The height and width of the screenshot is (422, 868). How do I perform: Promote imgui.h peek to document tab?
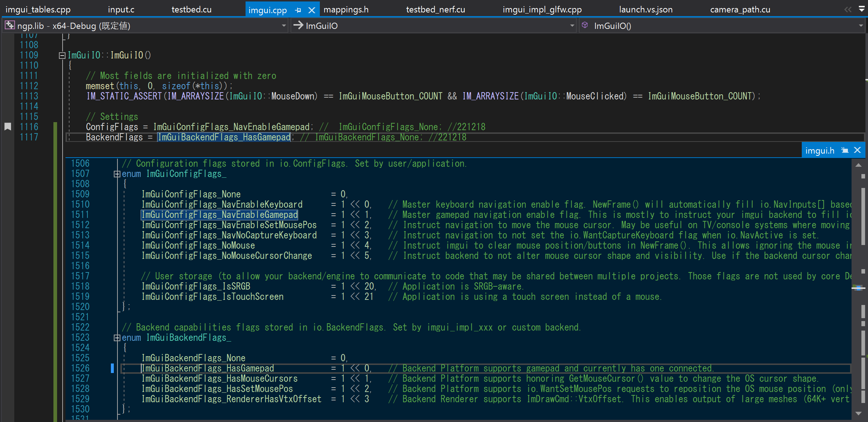845,150
